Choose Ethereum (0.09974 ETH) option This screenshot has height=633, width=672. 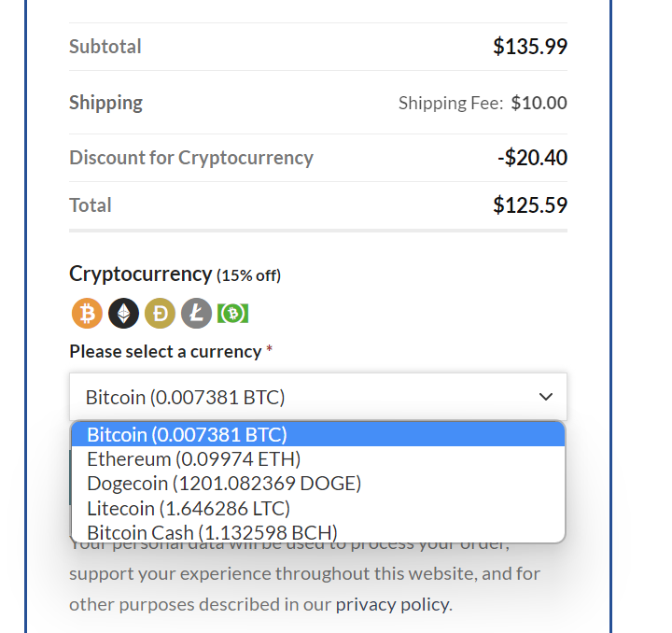point(318,459)
